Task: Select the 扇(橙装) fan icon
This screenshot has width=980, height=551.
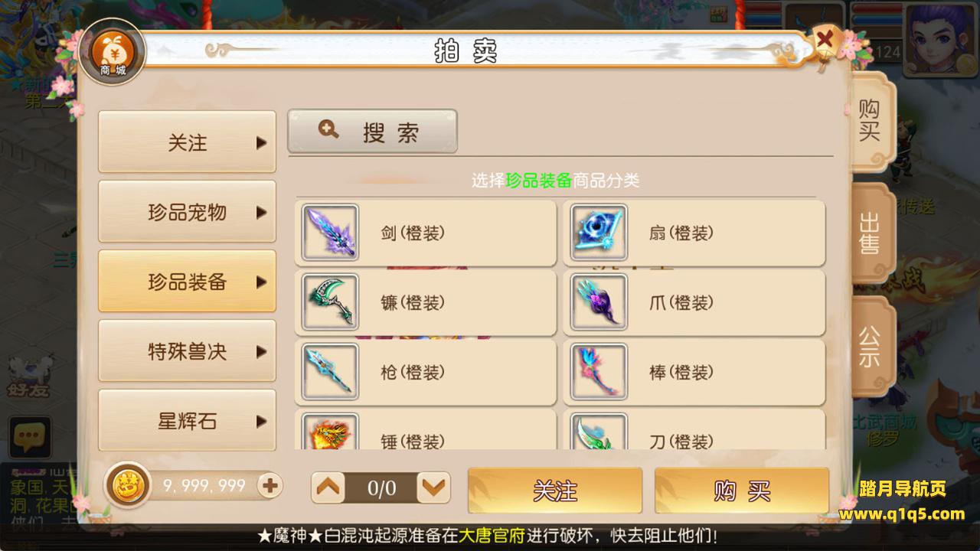Action: click(x=599, y=233)
